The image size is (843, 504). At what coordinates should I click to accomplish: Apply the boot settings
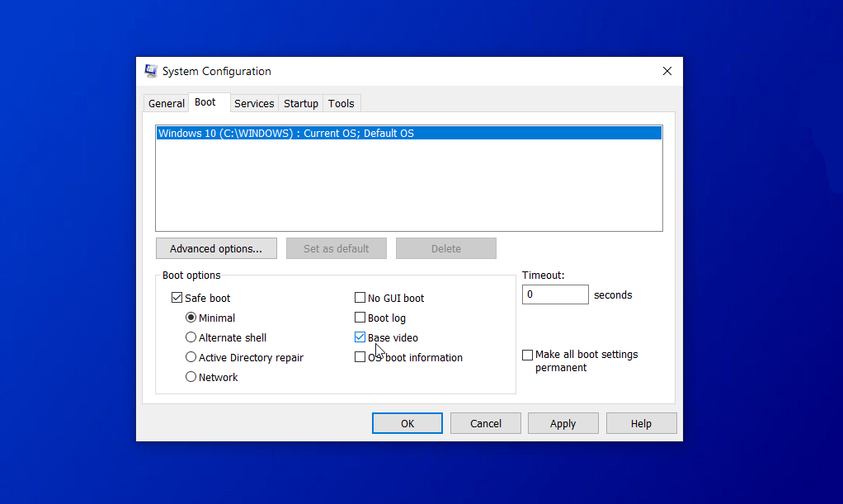[x=563, y=423]
